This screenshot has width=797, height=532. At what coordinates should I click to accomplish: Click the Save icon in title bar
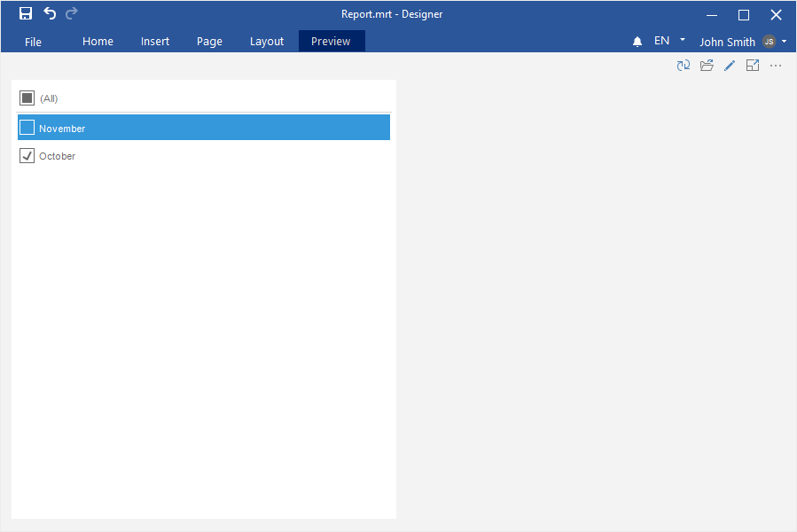26,13
